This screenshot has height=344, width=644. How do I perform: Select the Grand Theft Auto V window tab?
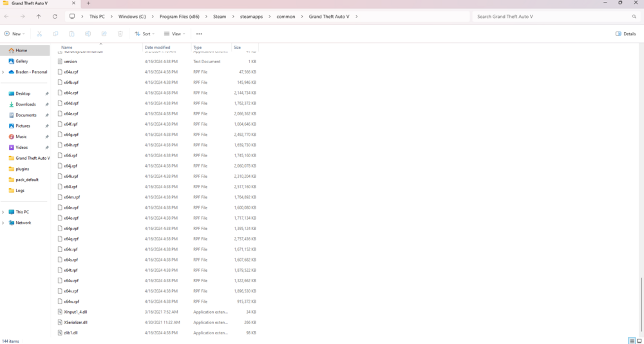39,3
